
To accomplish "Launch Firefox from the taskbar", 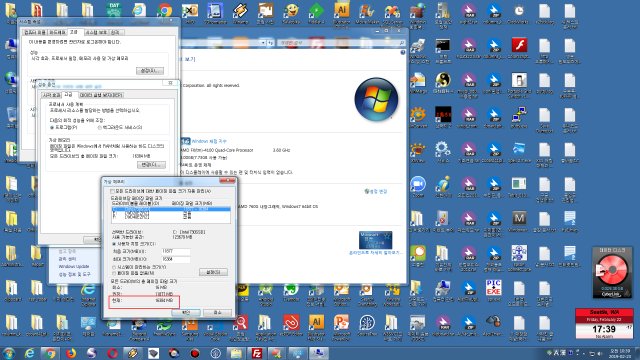I will [71, 353].
